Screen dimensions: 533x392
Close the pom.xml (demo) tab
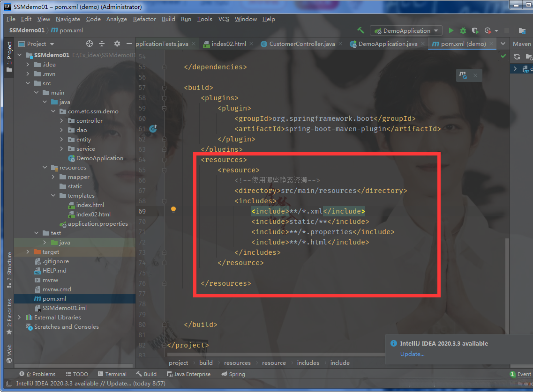(492, 44)
